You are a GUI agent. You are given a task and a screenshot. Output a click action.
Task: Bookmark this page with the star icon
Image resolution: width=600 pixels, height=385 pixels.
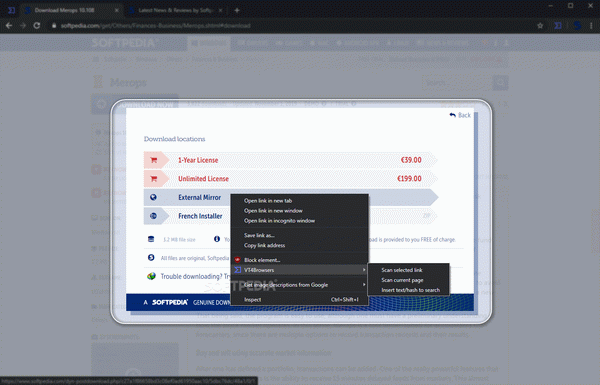click(540, 26)
